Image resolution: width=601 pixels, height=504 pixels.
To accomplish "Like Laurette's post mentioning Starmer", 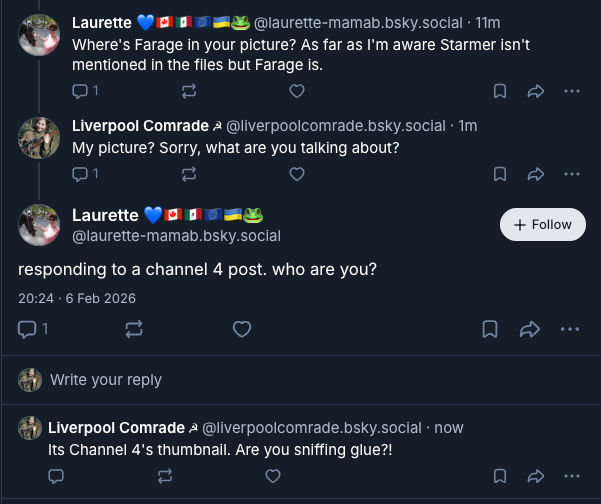I will point(296,91).
